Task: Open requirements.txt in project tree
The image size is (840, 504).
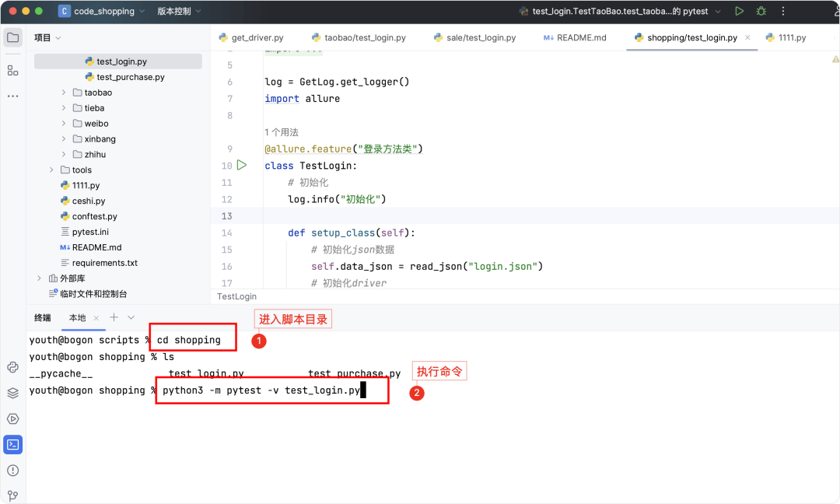Action: [x=99, y=263]
